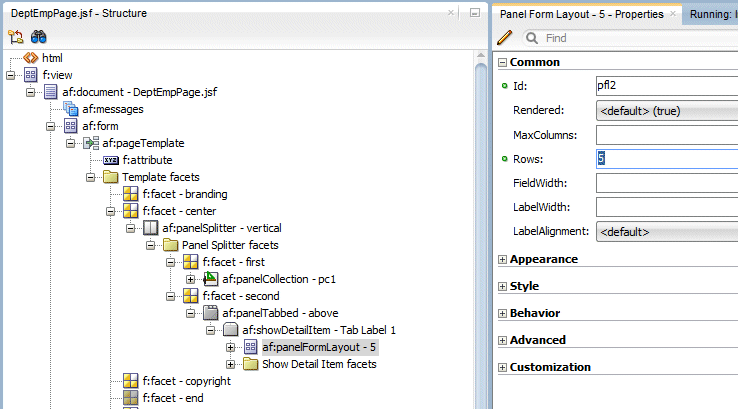
Task: Collapse the af:document node
Action: [x=31, y=92]
